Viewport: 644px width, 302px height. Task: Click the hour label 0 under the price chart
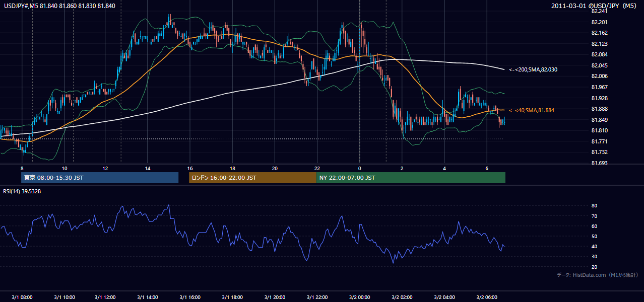click(x=360, y=168)
